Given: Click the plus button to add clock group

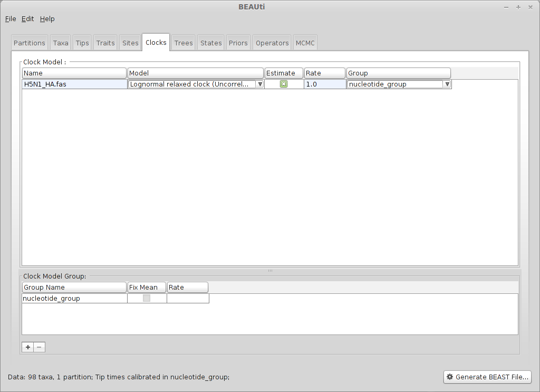Looking at the screenshot, I should pos(28,347).
